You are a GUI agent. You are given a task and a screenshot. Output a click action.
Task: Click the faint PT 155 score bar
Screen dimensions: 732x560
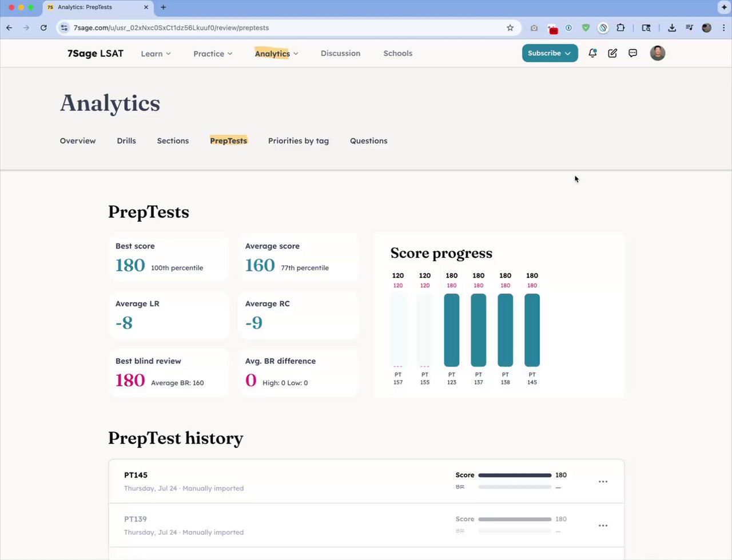pyautogui.click(x=425, y=330)
